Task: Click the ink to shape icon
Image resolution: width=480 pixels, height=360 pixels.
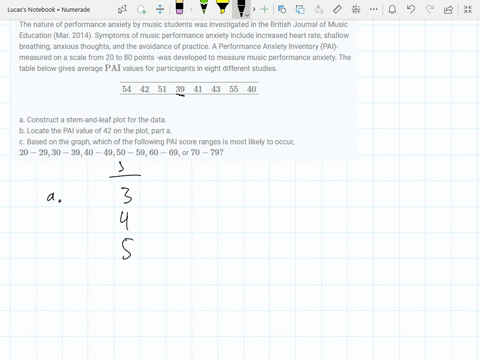Action: click(300, 9)
